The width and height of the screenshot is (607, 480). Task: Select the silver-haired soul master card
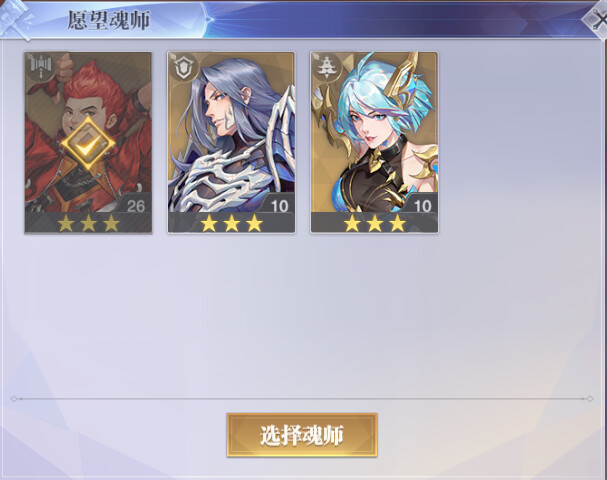click(231, 142)
